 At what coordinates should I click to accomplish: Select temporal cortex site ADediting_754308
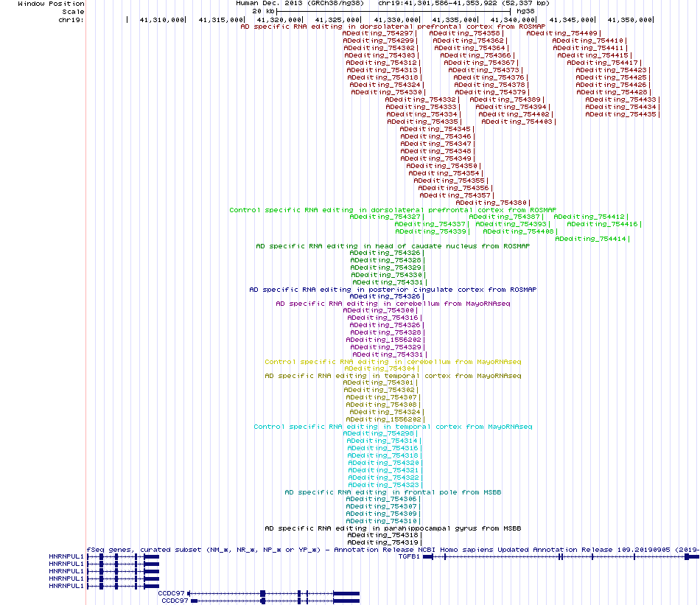pos(383,405)
